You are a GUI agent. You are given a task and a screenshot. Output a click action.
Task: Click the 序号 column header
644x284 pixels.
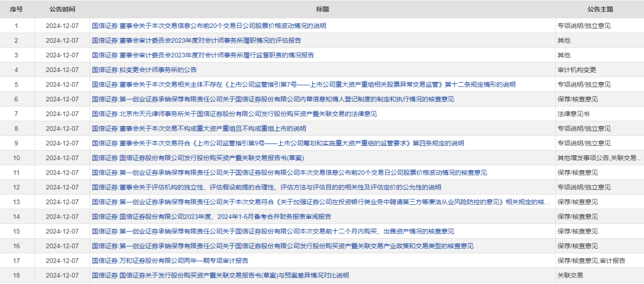[x=17, y=9]
